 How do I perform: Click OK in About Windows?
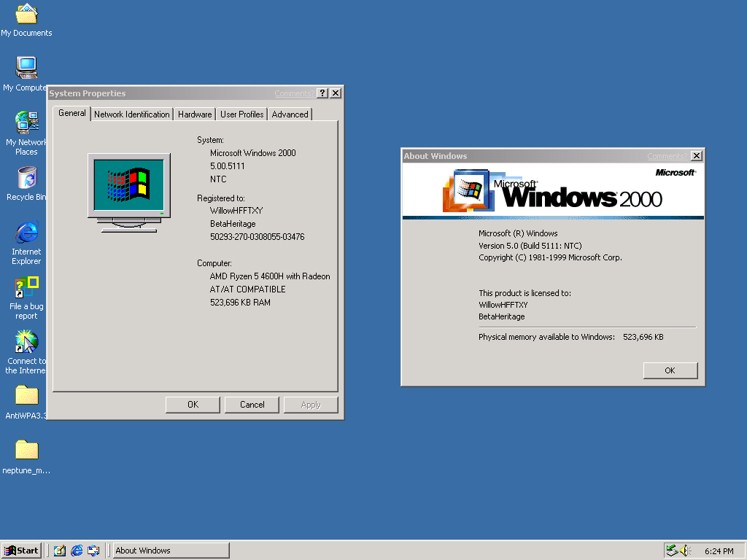pos(670,370)
